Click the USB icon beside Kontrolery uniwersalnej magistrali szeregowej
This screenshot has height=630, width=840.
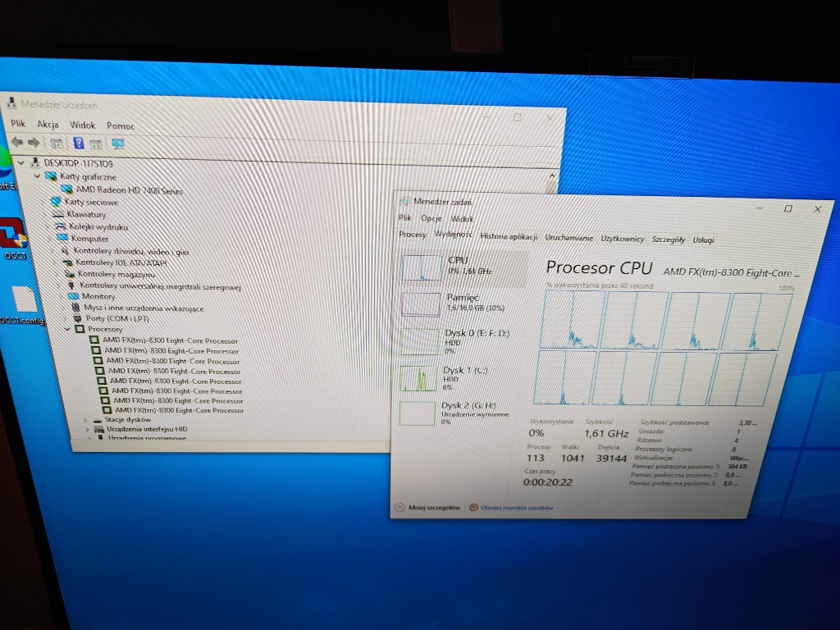(x=71, y=285)
